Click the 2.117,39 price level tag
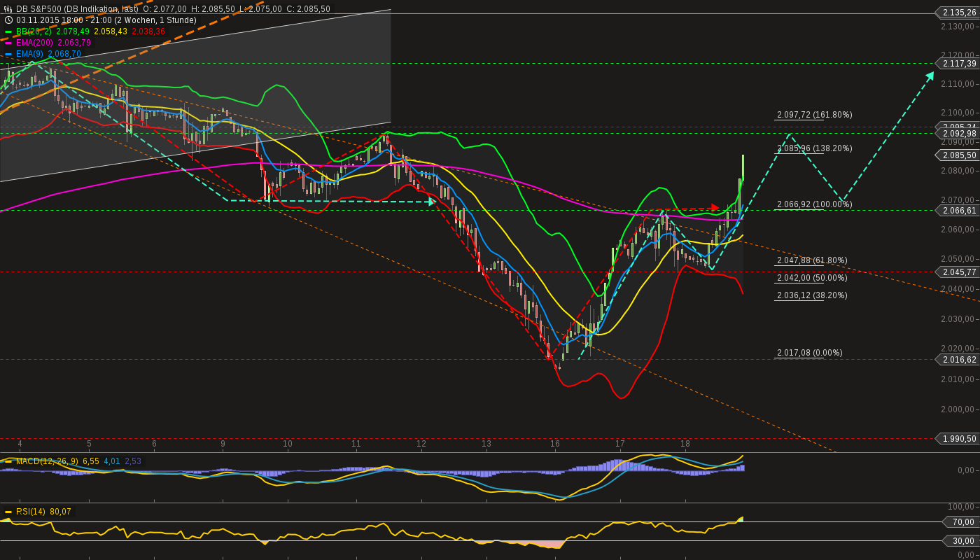This screenshot has height=560, width=980. [x=957, y=64]
